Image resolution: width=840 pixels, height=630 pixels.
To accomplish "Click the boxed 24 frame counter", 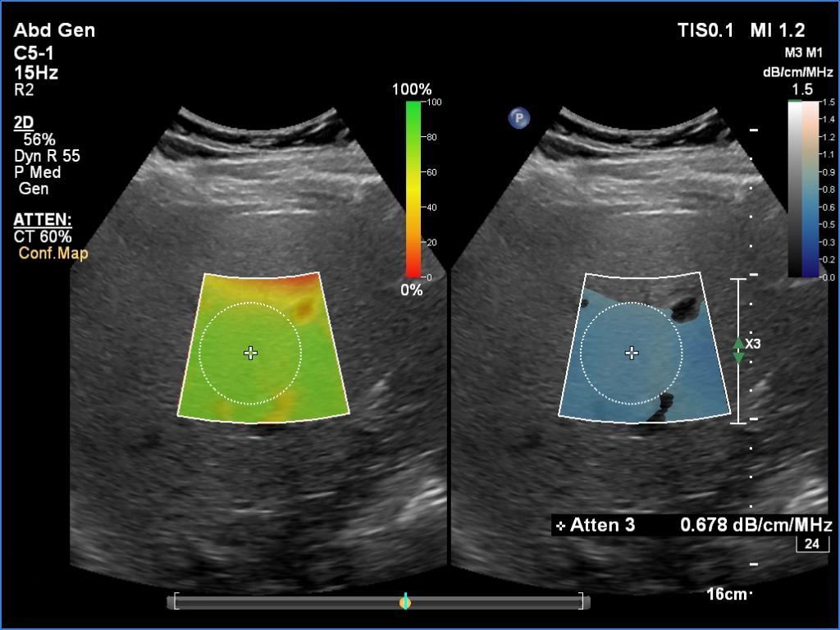I will [811, 545].
